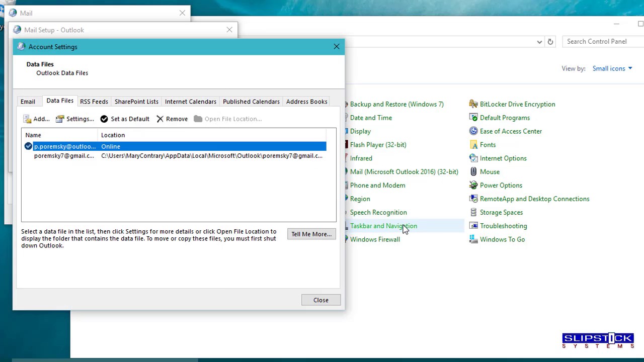This screenshot has height=362, width=644.
Task: Close the Account Settings dialog with X
Action: coord(337,47)
